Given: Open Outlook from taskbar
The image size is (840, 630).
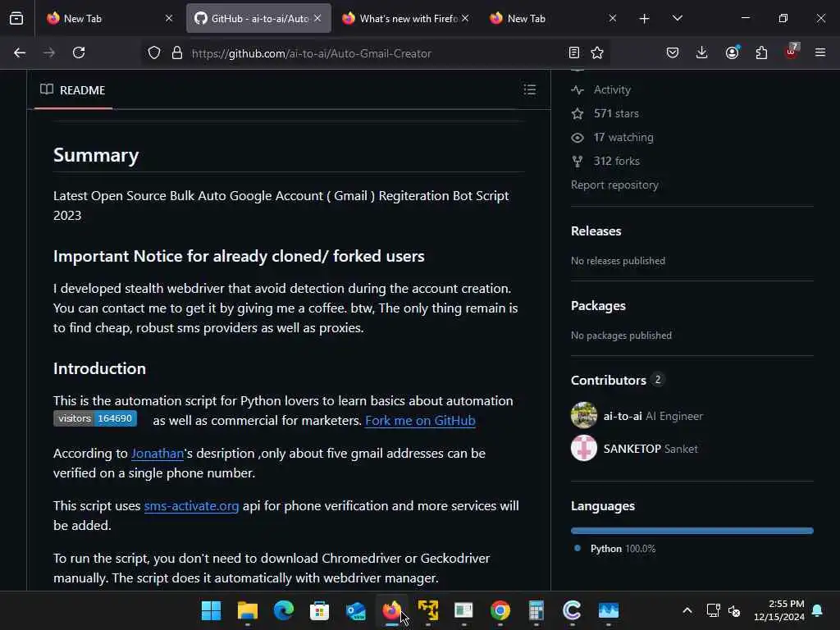Looking at the screenshot, I should coord(356,610).
